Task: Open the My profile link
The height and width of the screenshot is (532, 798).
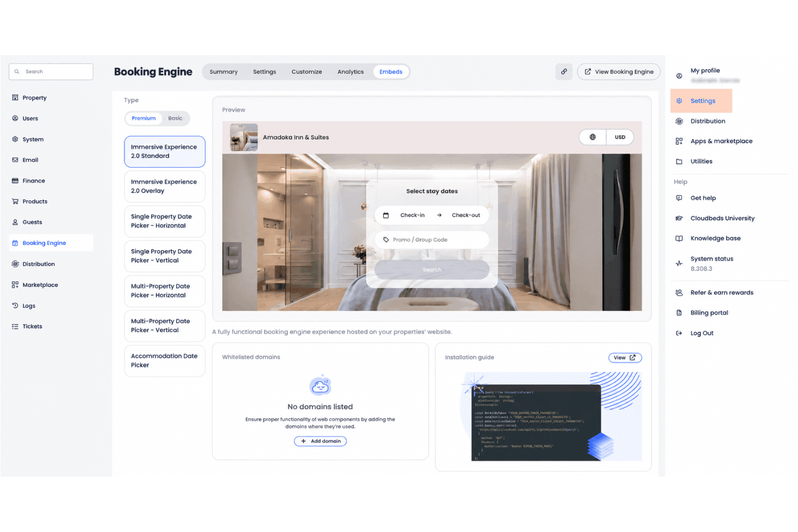Action: pos(705,71)
